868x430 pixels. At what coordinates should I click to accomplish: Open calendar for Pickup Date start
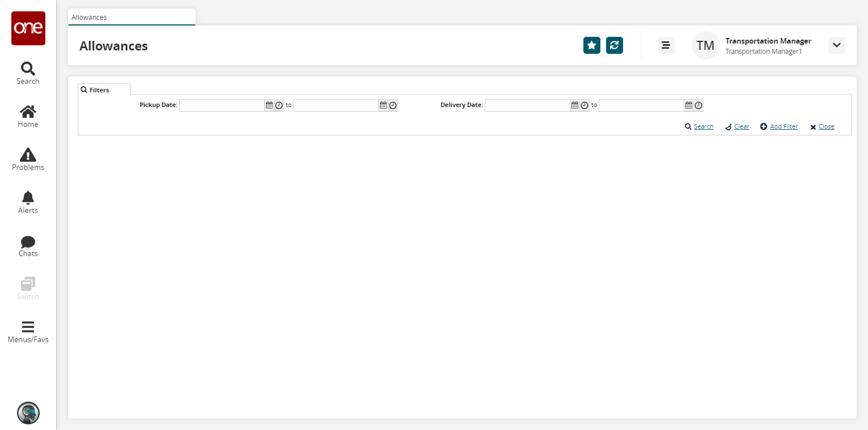click(269, 105)
